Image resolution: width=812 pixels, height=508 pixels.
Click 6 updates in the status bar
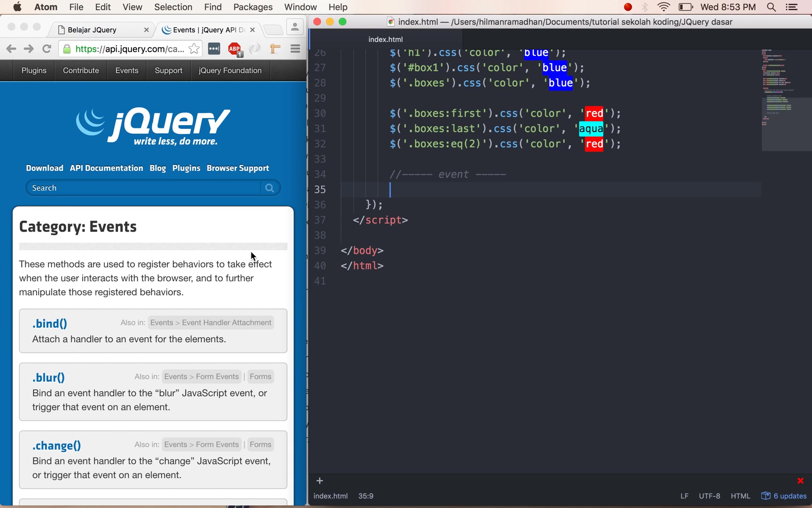(784, 496)
